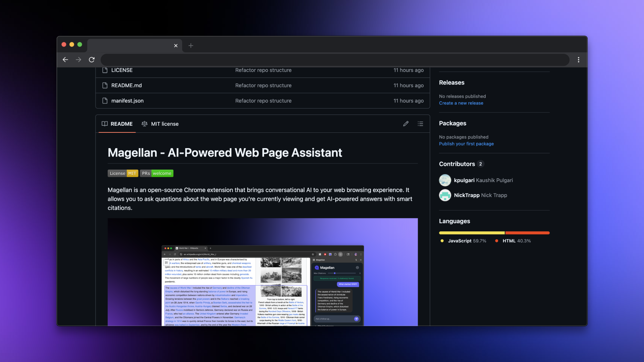Open the browser three-dot menu
644x362 pixels.
[x=579, y=60]
